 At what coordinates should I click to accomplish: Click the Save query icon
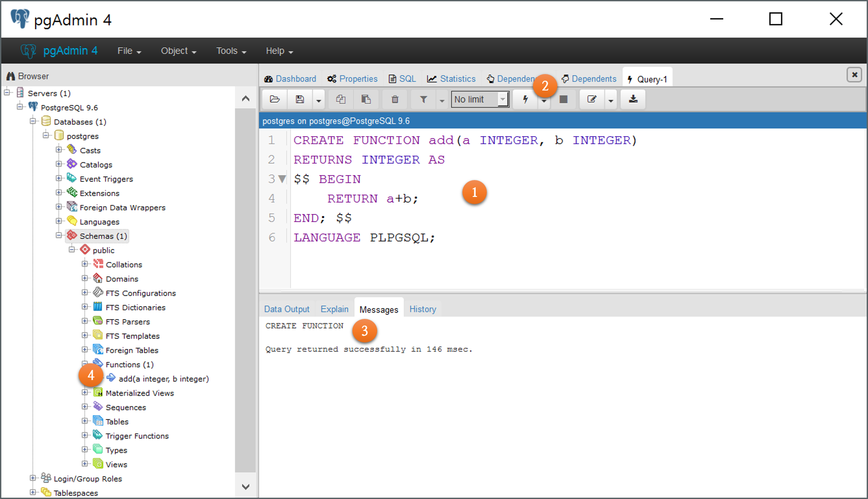[x=300, y=99]
